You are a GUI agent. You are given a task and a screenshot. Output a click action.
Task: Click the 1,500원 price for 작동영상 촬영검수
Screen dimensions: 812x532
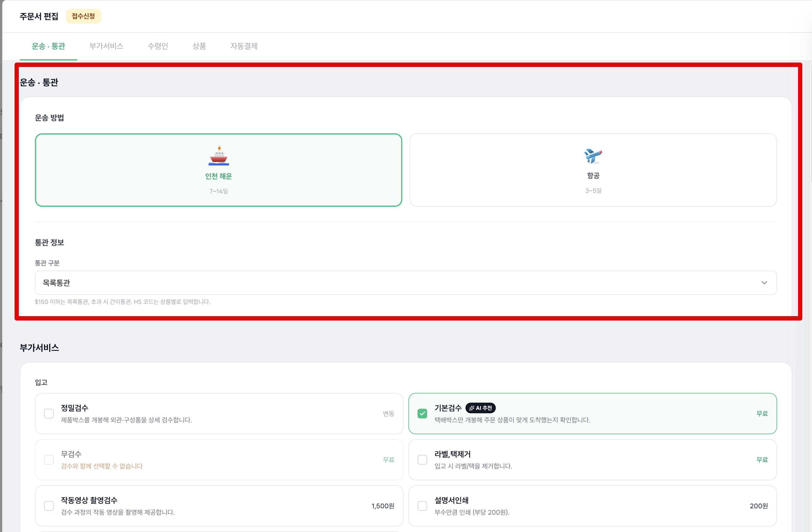click(x=383, y=506)
